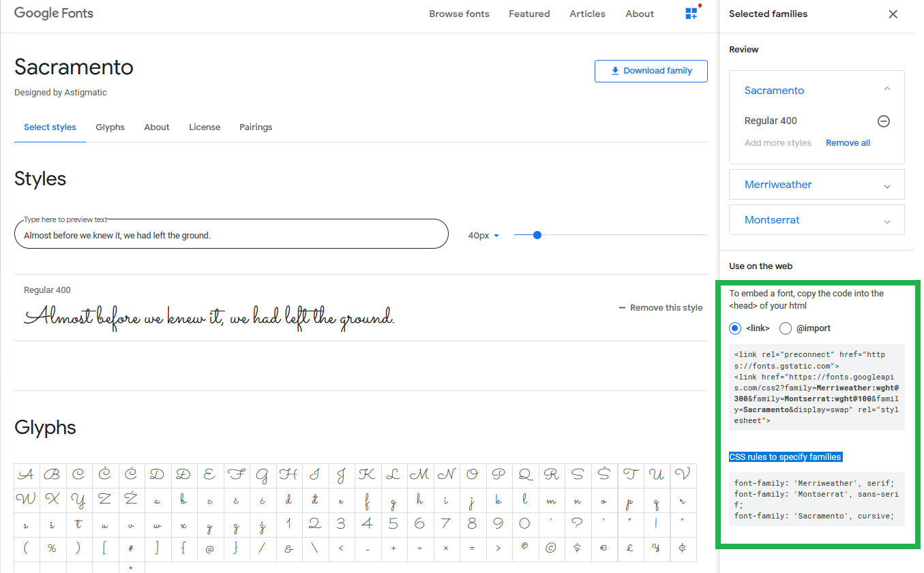Click Remove this style
924x573 pixels.
coord(660,308)
